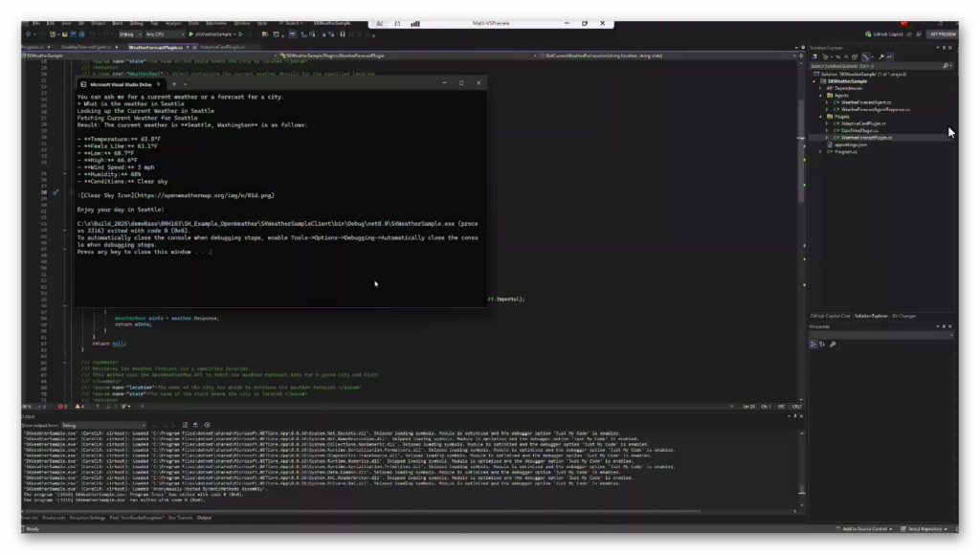The image size is (980, 555).
Task: Open a new tab in the debug console window
Action: click(174, 84)
